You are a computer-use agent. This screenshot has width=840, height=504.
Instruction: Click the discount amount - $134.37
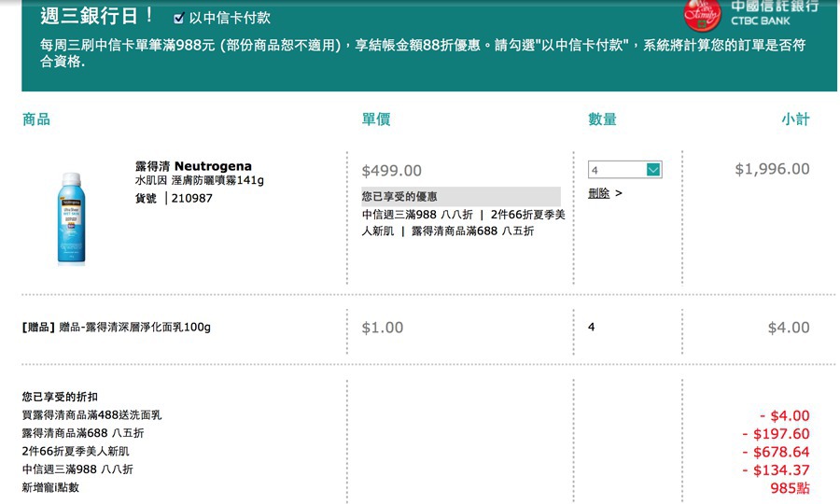(x=776, y=470)
